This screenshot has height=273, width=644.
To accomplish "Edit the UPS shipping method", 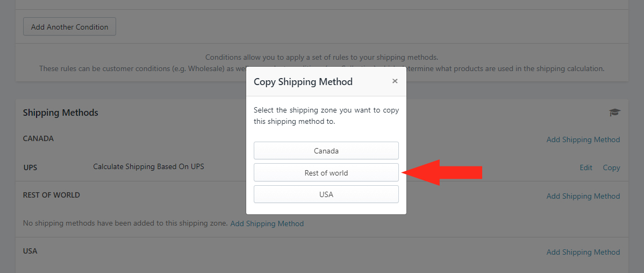I will coord(585,167).
